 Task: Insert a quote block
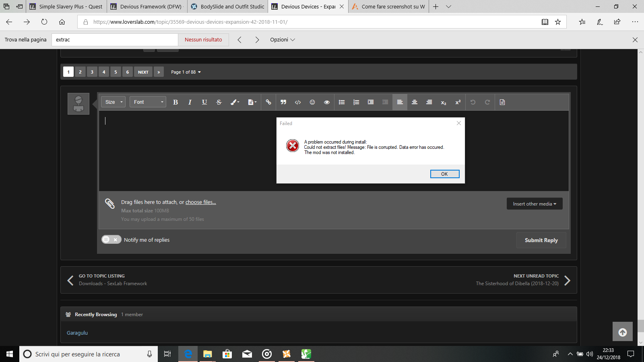point(283,102)
